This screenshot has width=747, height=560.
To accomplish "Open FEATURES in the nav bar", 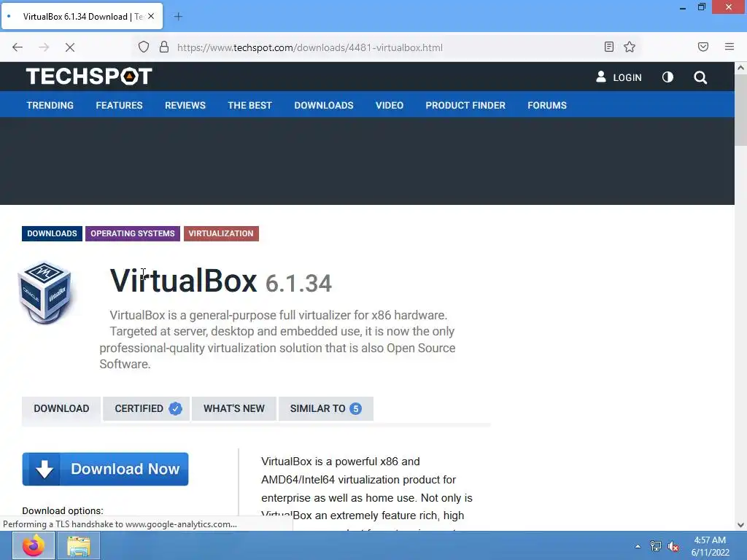I will (x=119, y=105).
